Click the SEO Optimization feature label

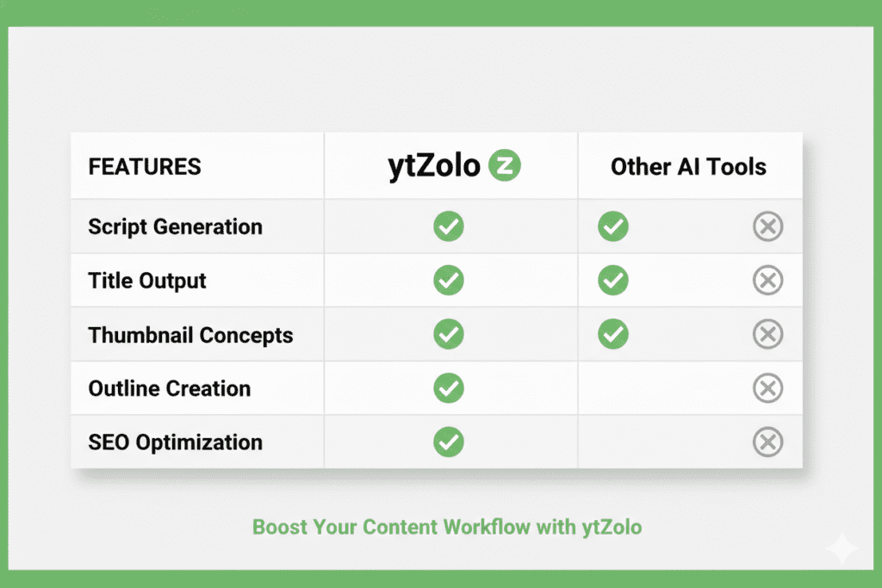[x=176, y=443]
